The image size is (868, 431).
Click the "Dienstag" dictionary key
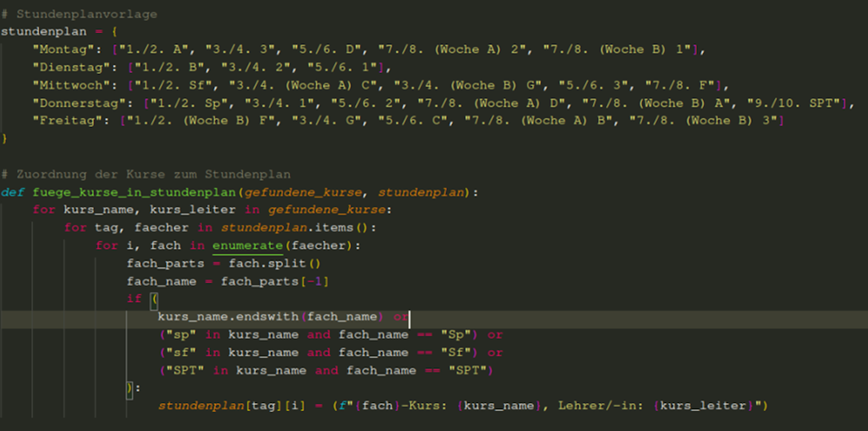point(71,68)
